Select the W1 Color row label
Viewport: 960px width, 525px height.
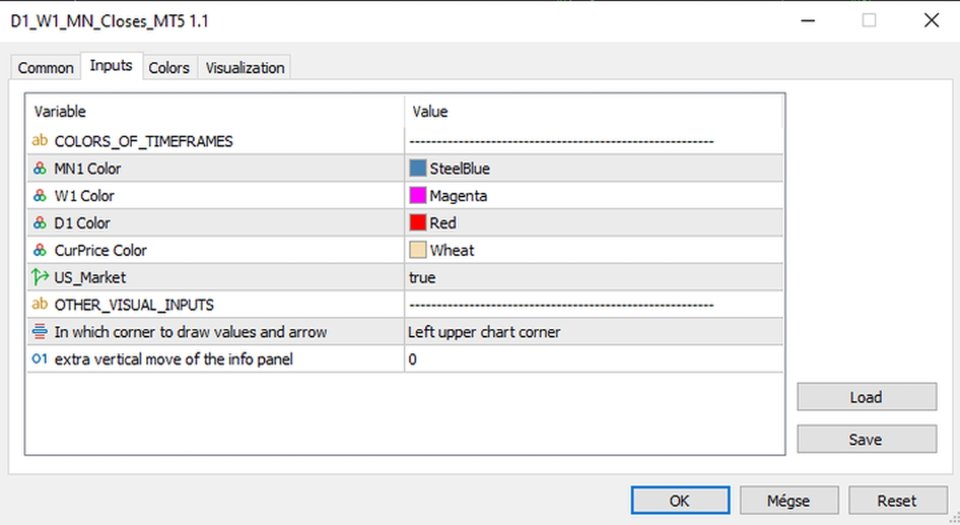click(84, 196)
